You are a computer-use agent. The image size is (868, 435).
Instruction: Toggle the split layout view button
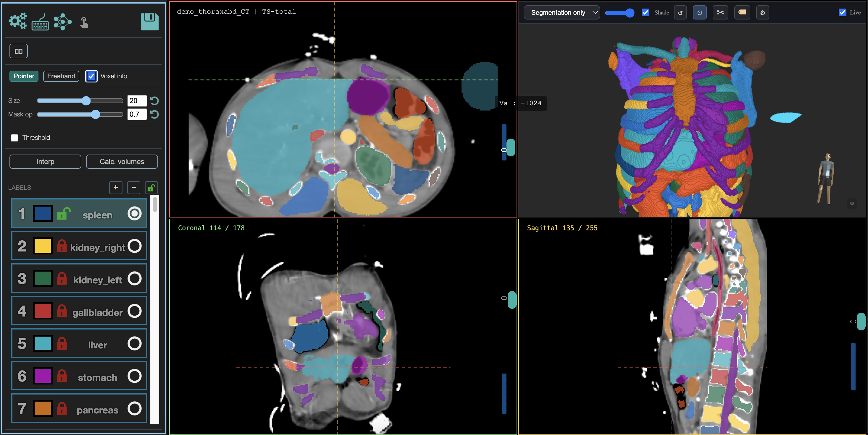point(19,51)
